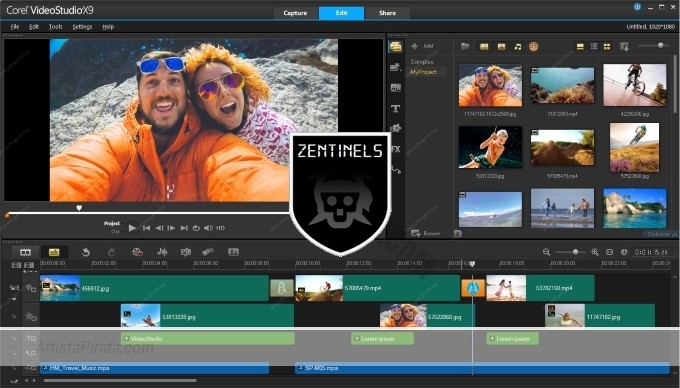The height and width of the screenshot is (388, 680).
Task: Toggle the HD preview button
Action: click(x=220, y=228)
